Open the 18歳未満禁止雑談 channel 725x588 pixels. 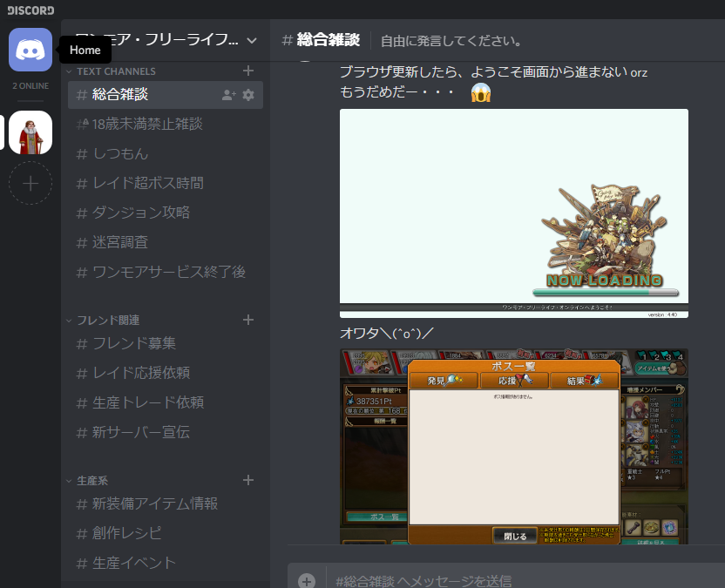point(166,124)
